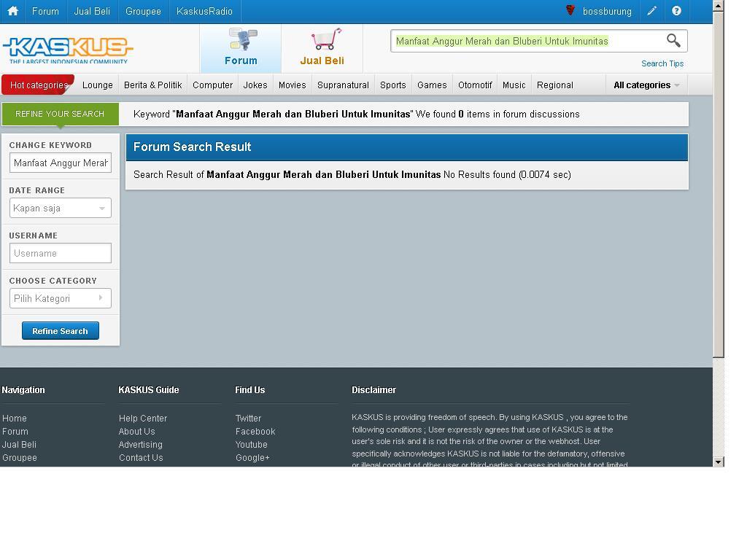Open the Movies category
The height and width of the screenshot is (560, 747).
pos(292,85)
